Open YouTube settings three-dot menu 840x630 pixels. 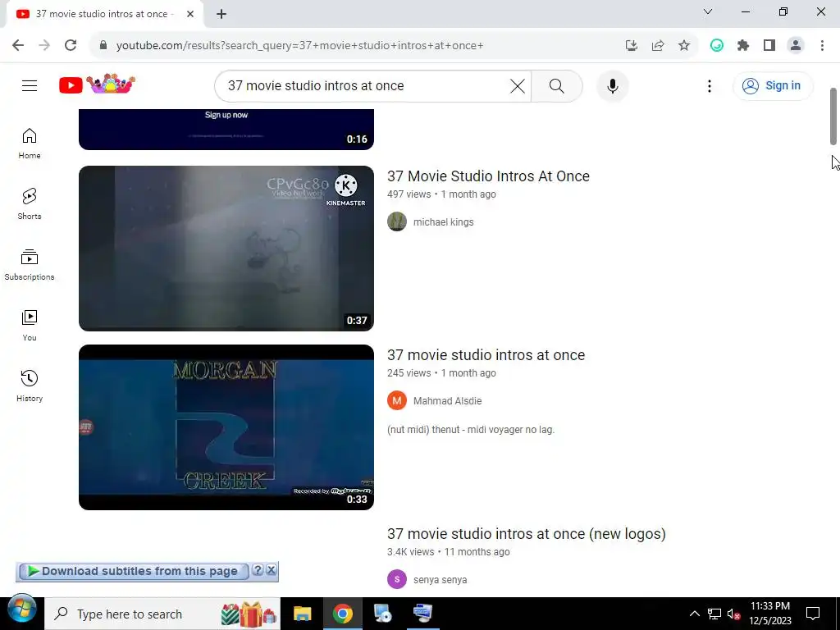710,85
